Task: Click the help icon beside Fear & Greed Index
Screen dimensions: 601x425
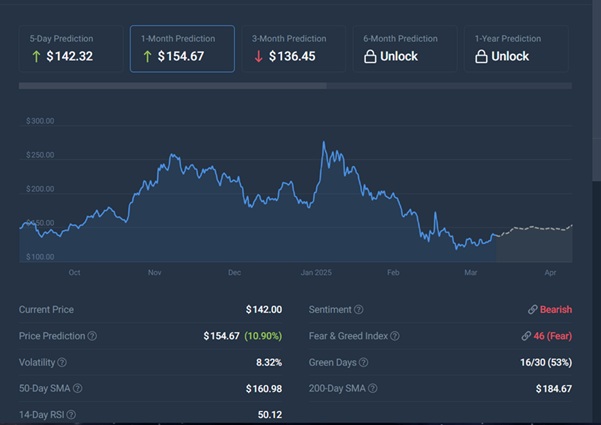Action: 395,336
